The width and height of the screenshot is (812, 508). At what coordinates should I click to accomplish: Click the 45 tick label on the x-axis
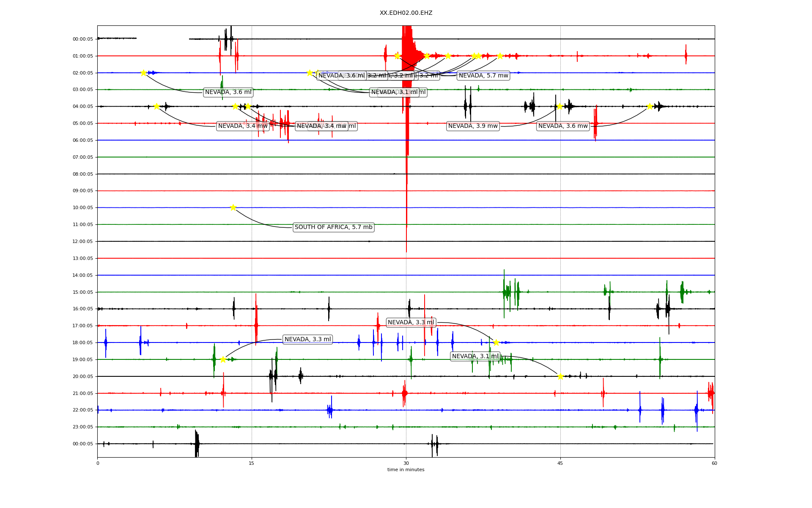pyautogui.click(x=560, y=463)
